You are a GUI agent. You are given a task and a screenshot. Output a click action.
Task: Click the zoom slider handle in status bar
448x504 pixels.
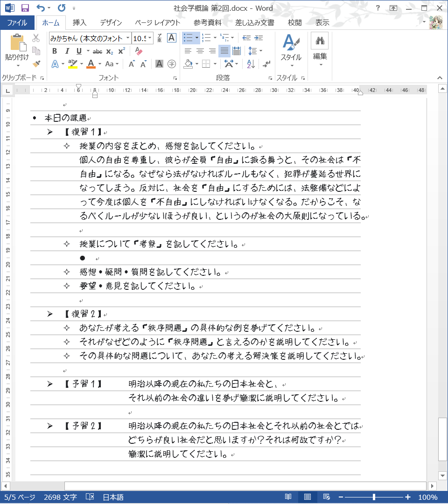(x=374, y=497)
